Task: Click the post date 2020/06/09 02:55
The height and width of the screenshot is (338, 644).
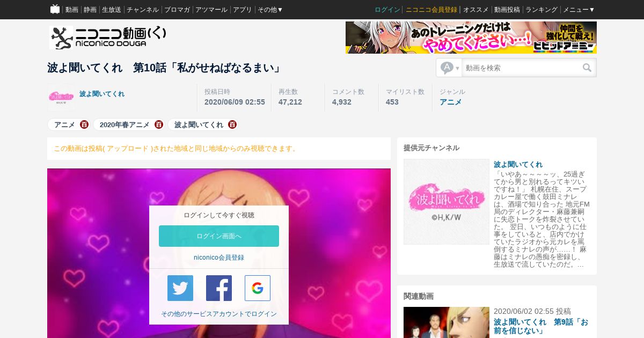Action: (x=235, y=102)
